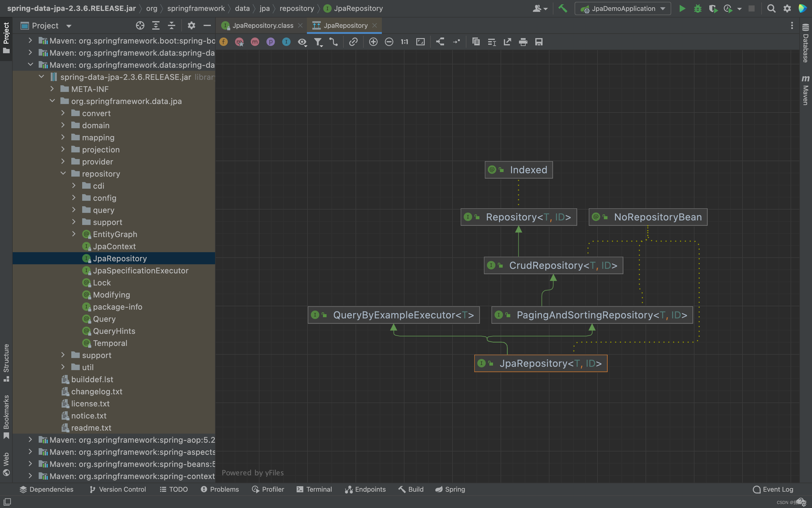Expand the convert package
The width and height of the screenshot is (812, 508).
[x=63, y=113]
